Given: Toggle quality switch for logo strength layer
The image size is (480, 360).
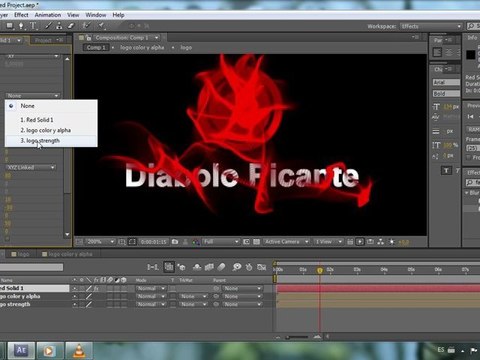Looking at the screenshot, I should point(89,304).
